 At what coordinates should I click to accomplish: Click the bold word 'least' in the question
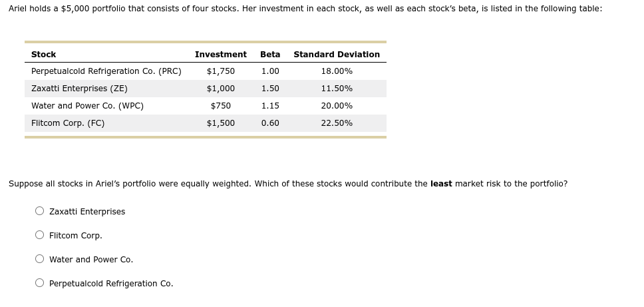click(x=441, y=184)
